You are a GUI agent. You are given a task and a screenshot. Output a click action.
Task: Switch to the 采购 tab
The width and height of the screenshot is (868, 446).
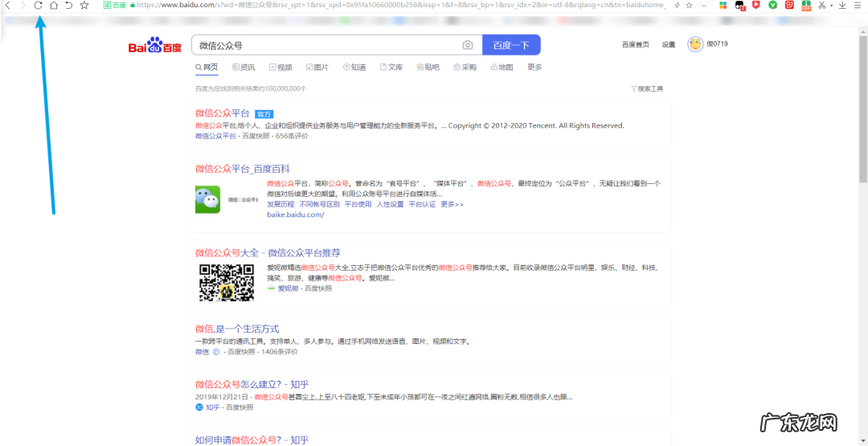[465, 68]
